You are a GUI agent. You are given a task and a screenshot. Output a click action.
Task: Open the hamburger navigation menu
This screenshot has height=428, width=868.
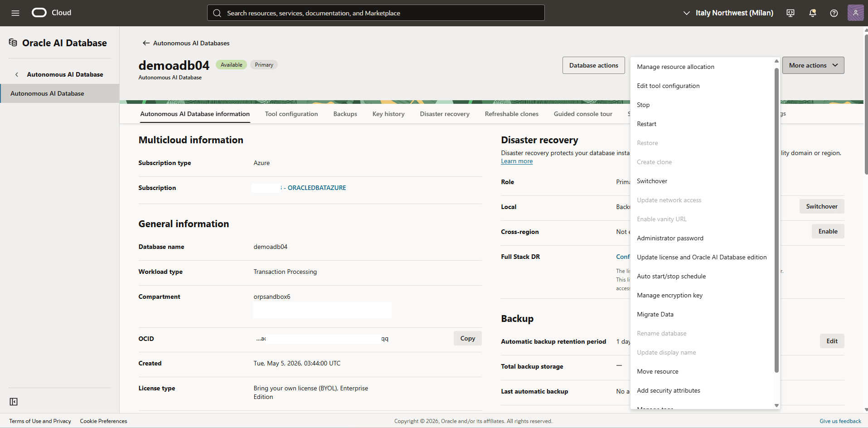15,13
